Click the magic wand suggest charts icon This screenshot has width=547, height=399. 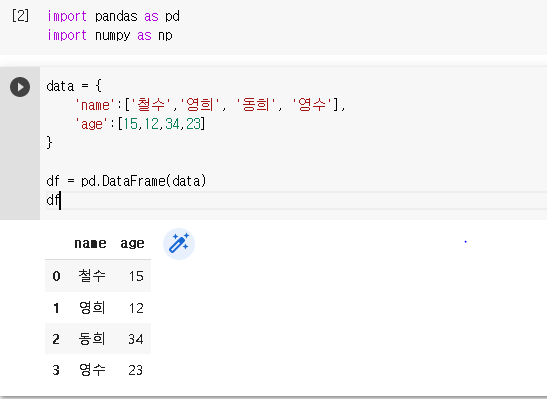tap(179, 244)
